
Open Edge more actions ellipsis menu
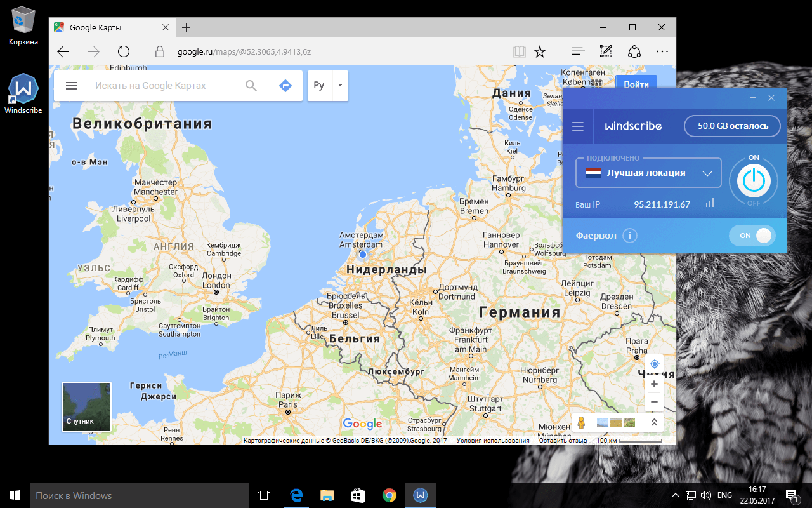click(x=662, y=52)
